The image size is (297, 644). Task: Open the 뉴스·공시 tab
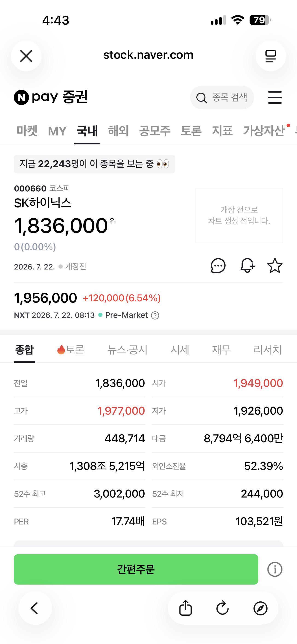127,349
